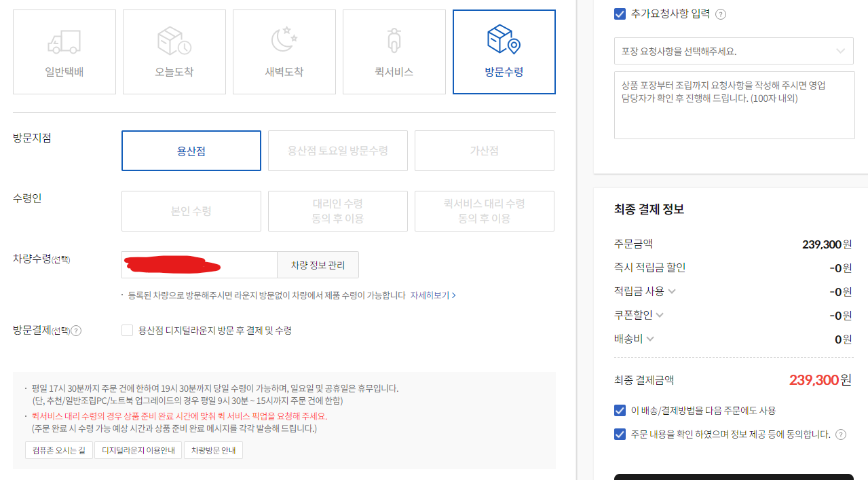Click 차량 정보 관리 button
Image resolution: width=868 pixels, height=480 pixels.
[x=318, y=265]
